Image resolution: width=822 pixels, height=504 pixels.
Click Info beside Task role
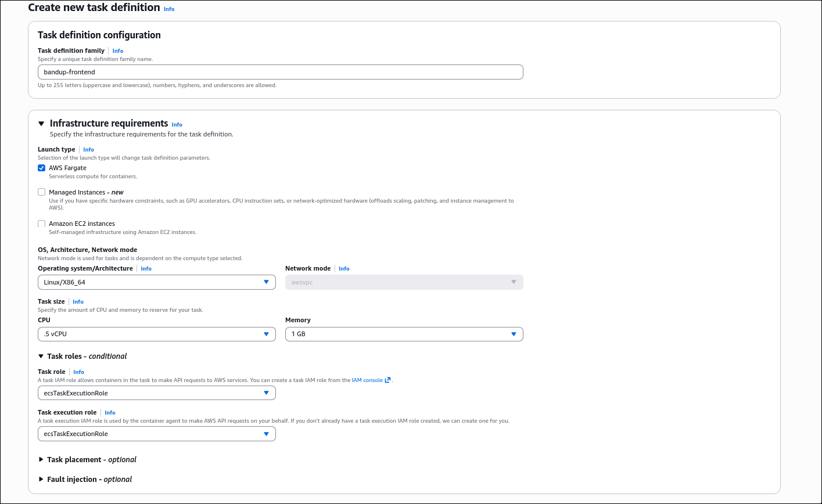click(78, 372)
